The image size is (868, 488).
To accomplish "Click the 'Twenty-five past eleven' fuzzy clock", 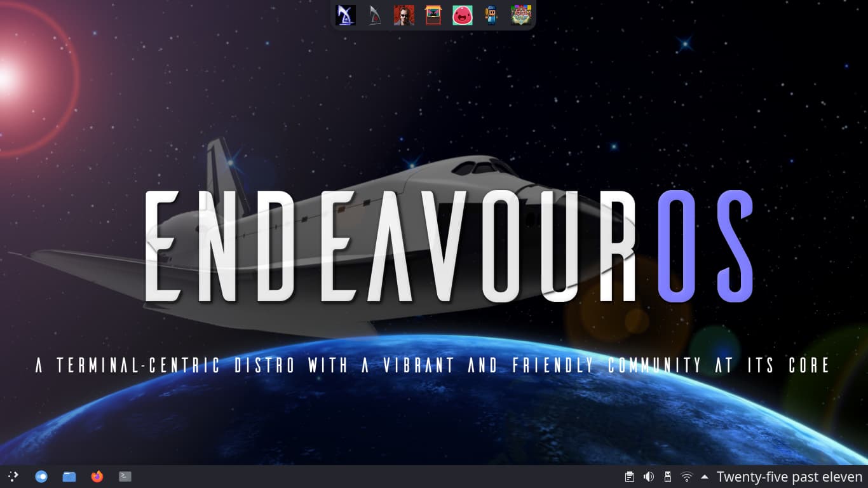I will pyautogui.click(x=790, y=477).
